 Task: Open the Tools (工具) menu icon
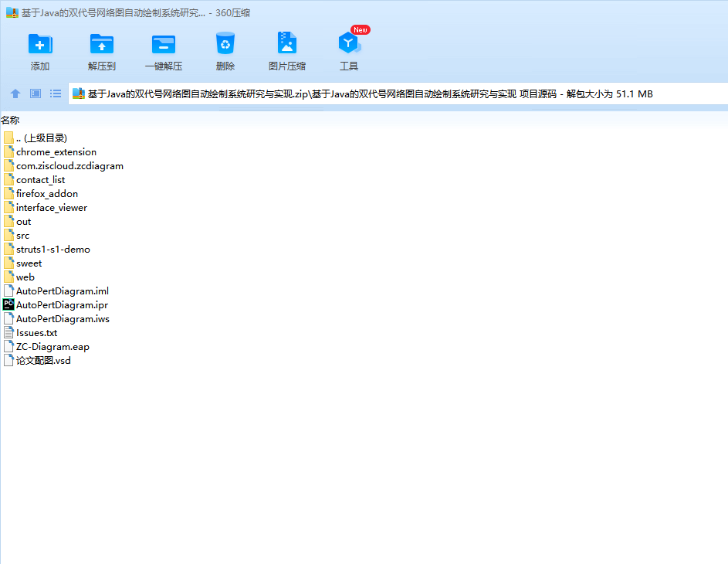click(349, 43)
